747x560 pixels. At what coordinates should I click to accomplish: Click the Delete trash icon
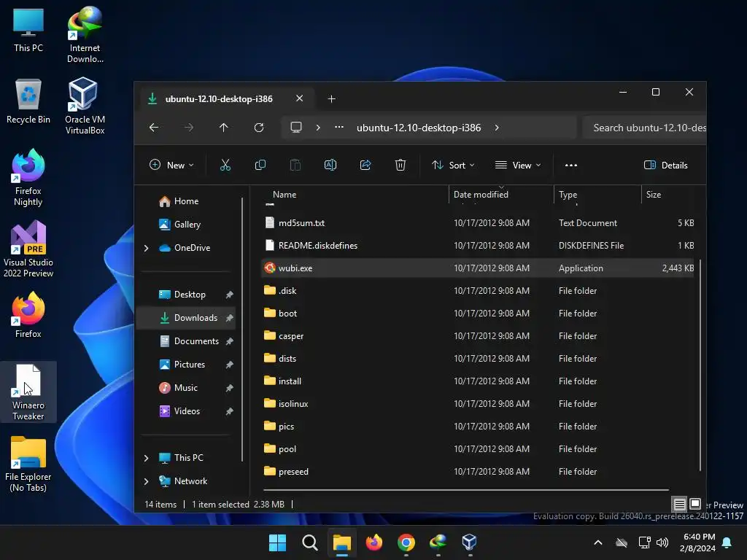point(400,166)
